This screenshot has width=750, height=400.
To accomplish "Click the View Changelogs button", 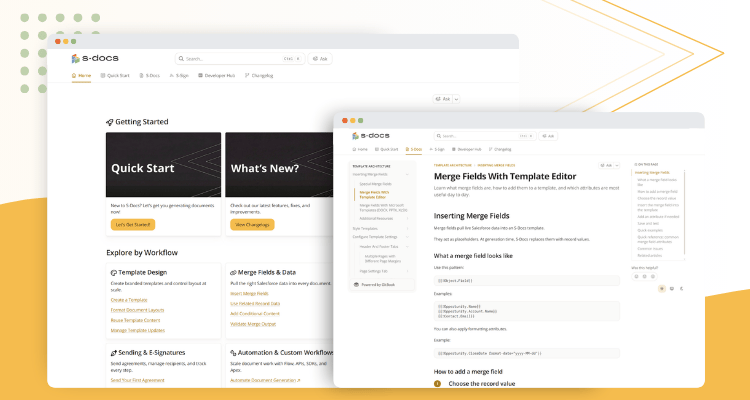I will point(252,224).
